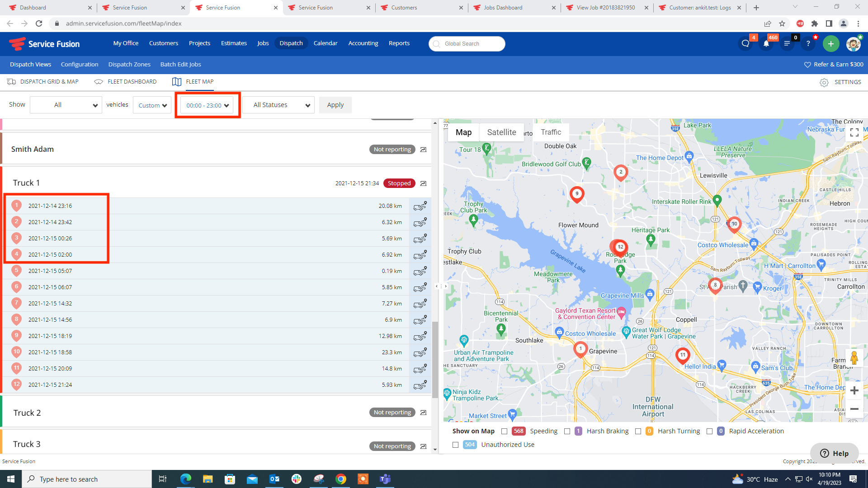Click the panel divider collapse arrows
Image resolution: width=868 pixels, height=488 pixels.
pos(441,286)
